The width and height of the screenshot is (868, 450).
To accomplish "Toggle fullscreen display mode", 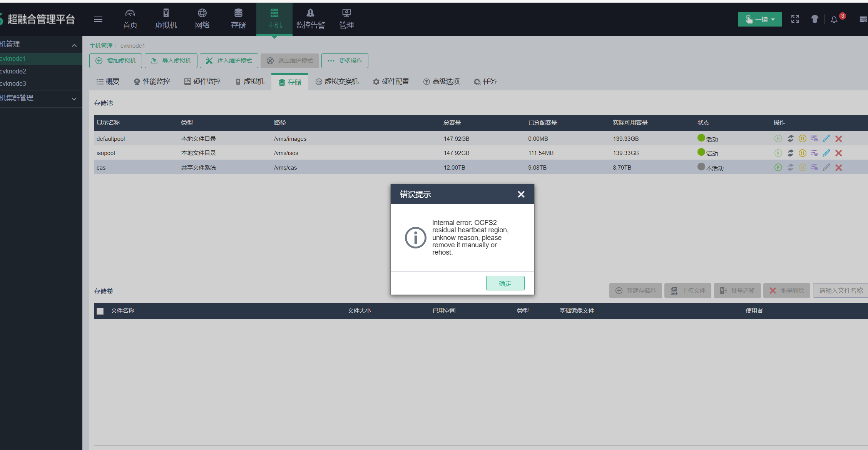I will coord(795,19).
